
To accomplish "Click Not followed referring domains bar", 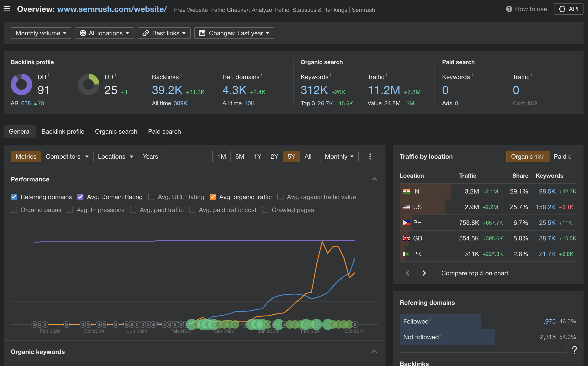I will pos(447,337).
